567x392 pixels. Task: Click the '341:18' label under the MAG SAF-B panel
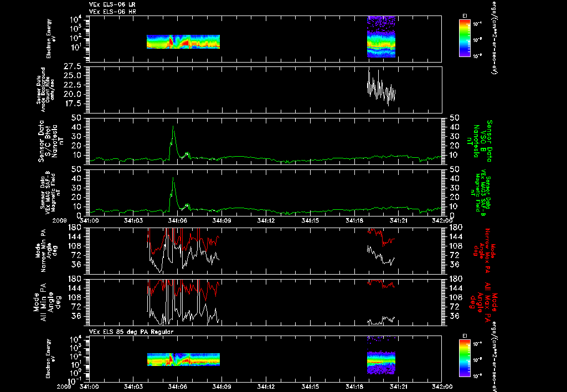[354, 220]
